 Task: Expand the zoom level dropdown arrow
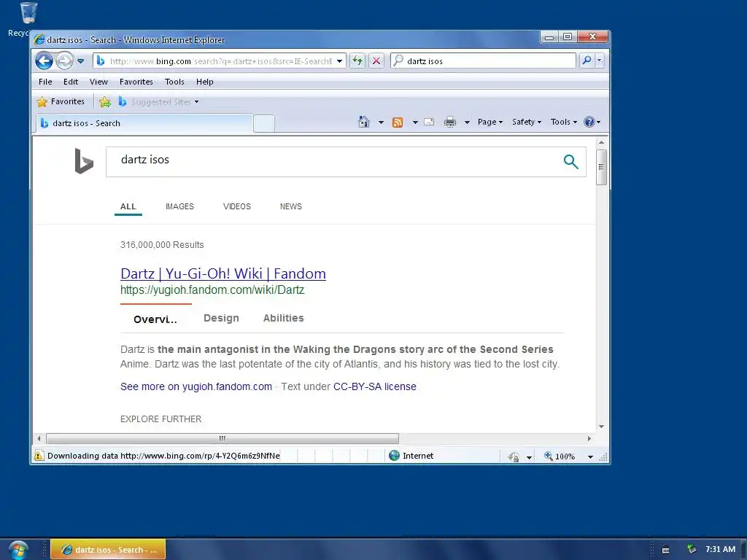(x=590, y=456)
